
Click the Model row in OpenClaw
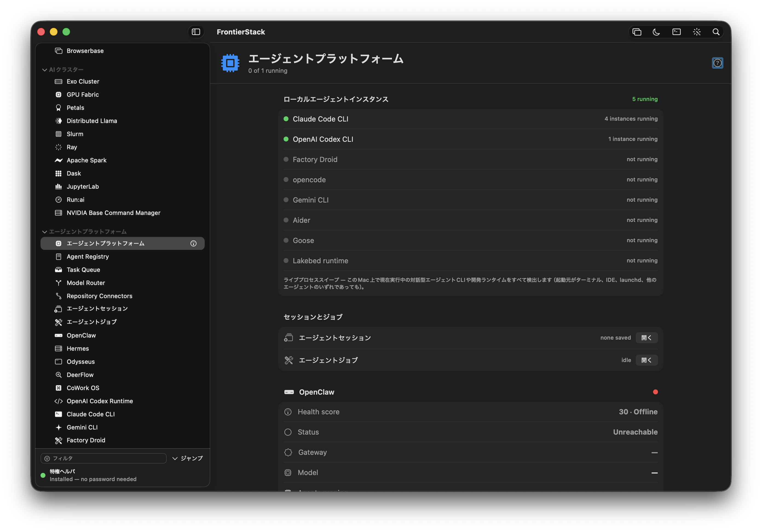coord(470,473)
